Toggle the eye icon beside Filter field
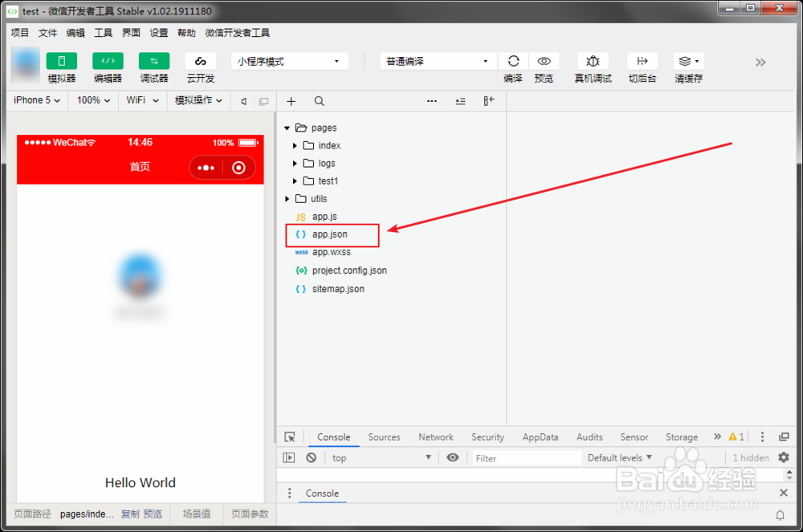Viewport: 803px width, 532px height. 453,457
